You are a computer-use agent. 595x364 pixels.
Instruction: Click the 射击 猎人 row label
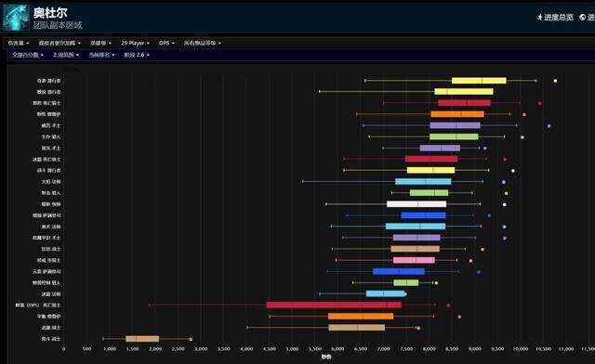click(51, 193)
